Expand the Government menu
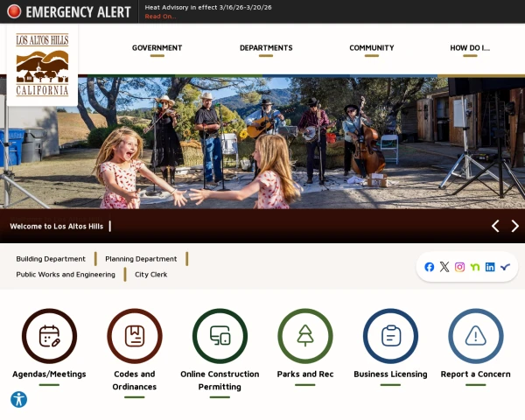The width and height of the screenshot is (525, 420). pyautogui.click(x=157, y=48)
